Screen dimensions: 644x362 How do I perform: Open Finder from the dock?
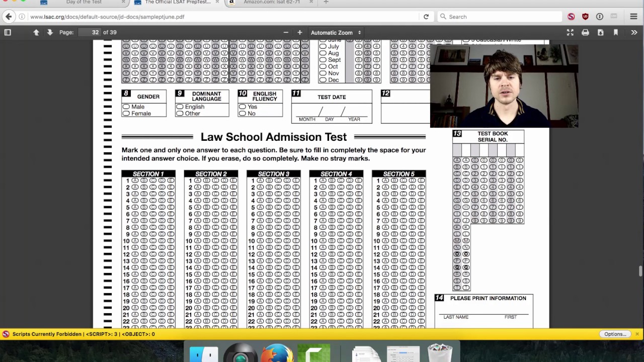(204, 353)
